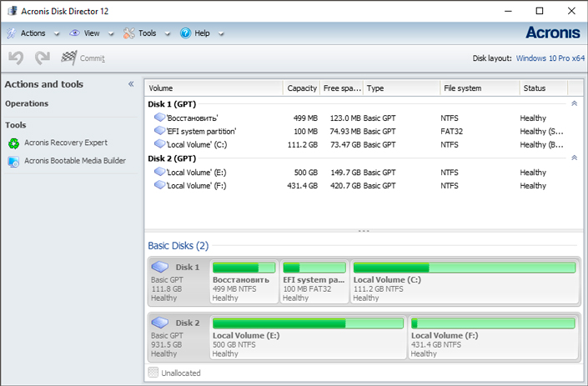Select the Local Volume (F:) usage bar
The height and width of the screenshot is (386, 588).
click(x=493, y=323)
